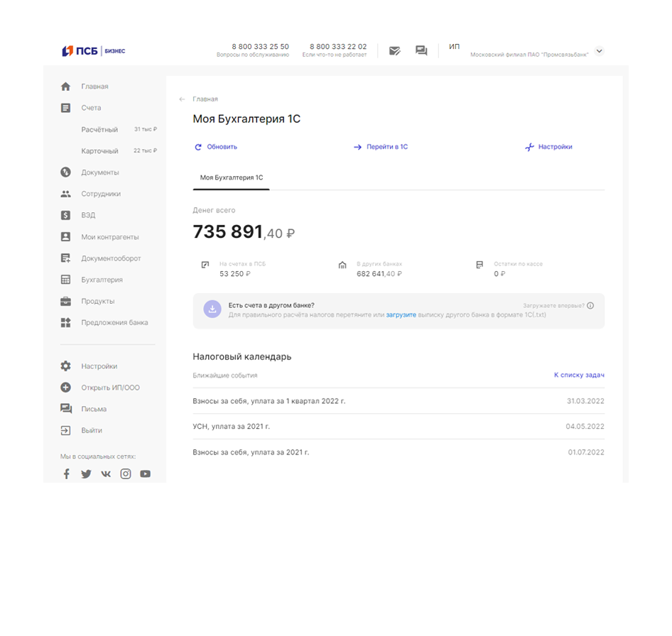Expand the account dropdown chevron in header
Screen dimensions: 672x636
[599, 51]
